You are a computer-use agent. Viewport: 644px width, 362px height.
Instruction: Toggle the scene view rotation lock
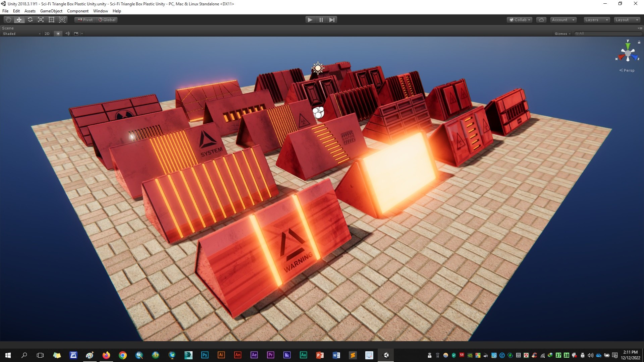pyautogui.click(x=639, y=42)
